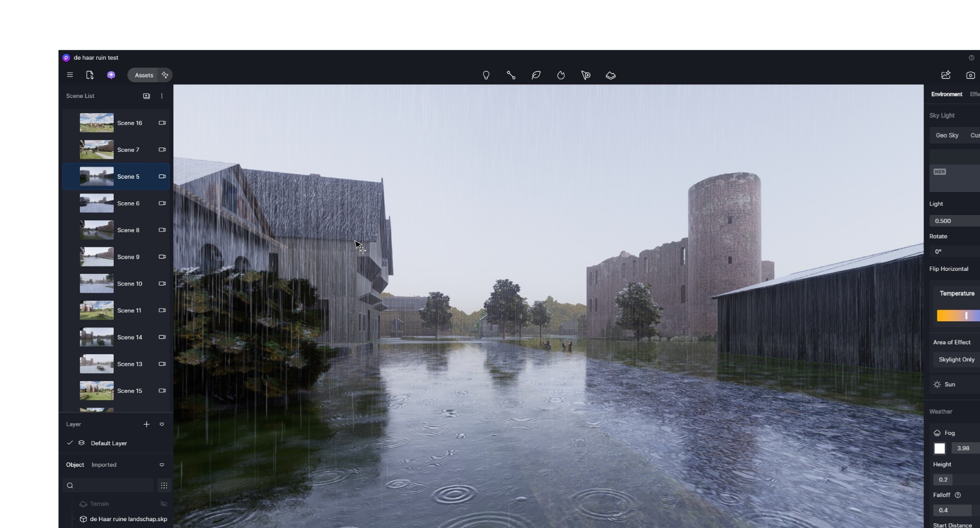Select the path tool in top toolbar
This screenshot has width=980, height=528.
click(511, 75)
